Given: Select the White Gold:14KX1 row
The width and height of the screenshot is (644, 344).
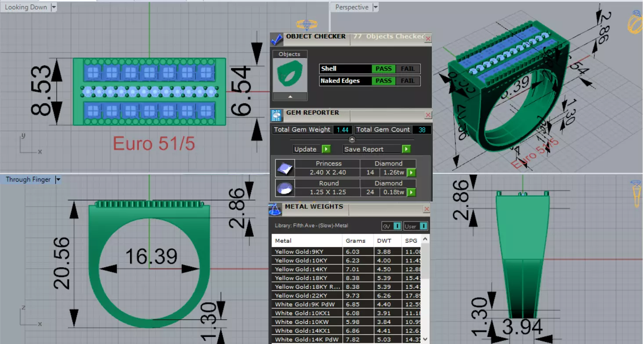Looking at the screenshot, I should pos(346,331).
